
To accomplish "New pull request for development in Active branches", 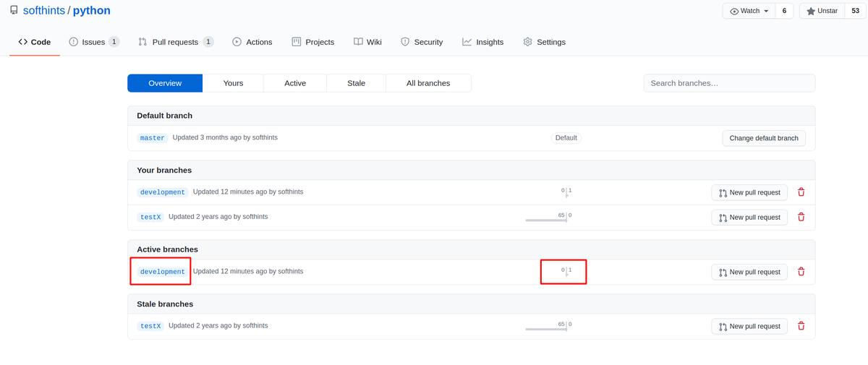I will (749, 272).
